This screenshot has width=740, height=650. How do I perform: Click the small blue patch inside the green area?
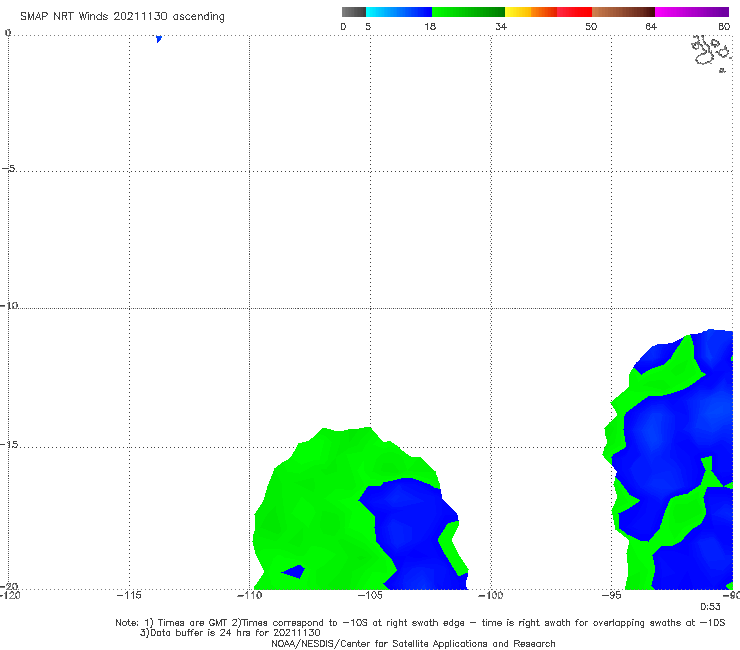pyautogui.click(x=294, y=572)
